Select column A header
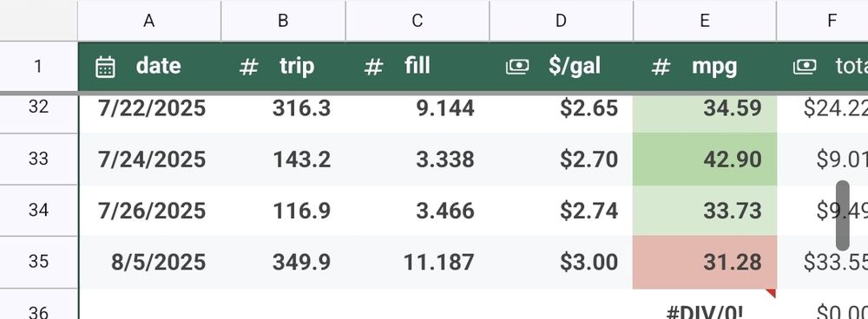Viewport: 868px width, 319px height. coord(149,21)
